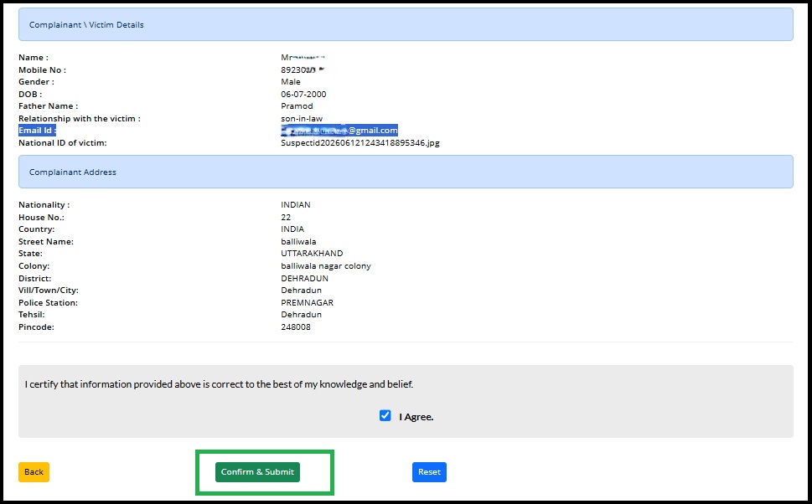
Task: Click 'Dehradun' in the Tehsil row
Action: [x=302, y=315]
